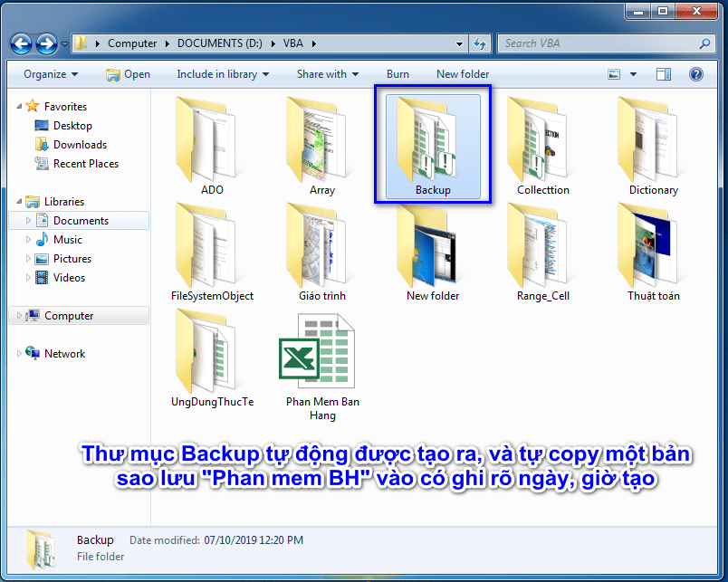The height and width of the screenshot is (582, 728).
Task: Expand the Network node
Action: (19, 354)
